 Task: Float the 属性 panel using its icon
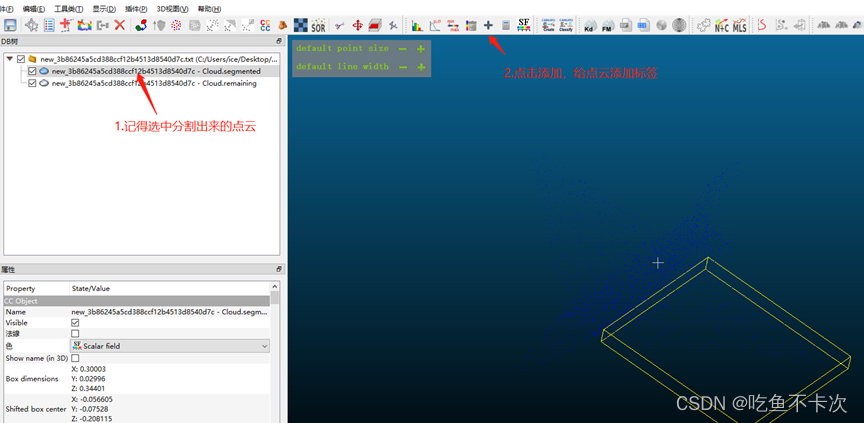point(279,269)
